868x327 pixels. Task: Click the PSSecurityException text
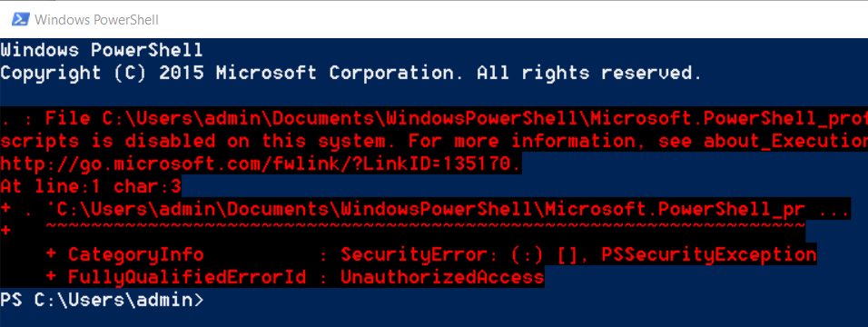click(709, 254)
